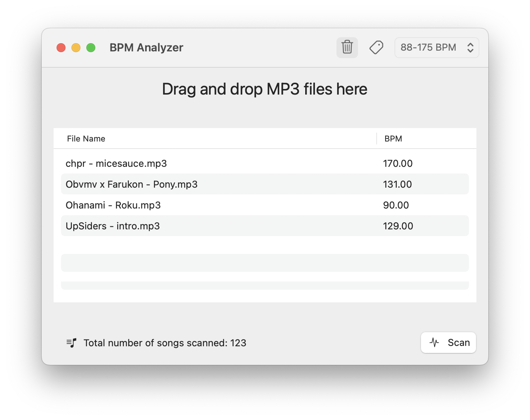
Task: Click the Scan button
Action: click(448, 343)
